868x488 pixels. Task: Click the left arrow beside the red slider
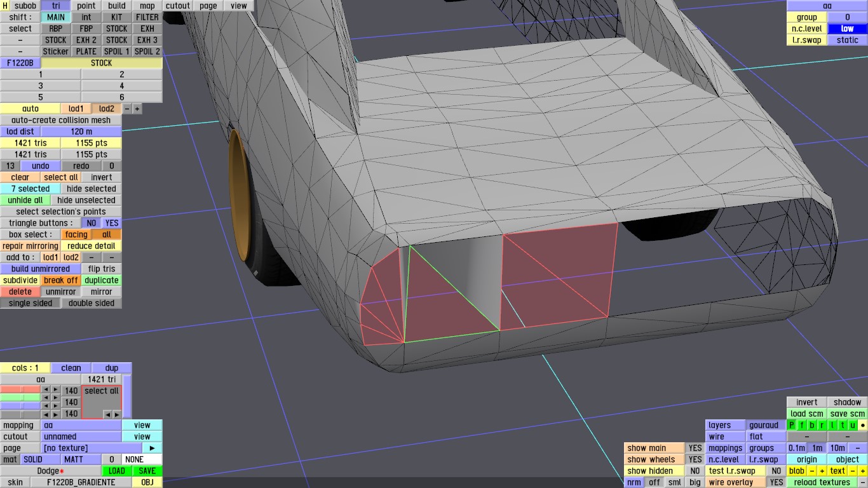[46, 390]
